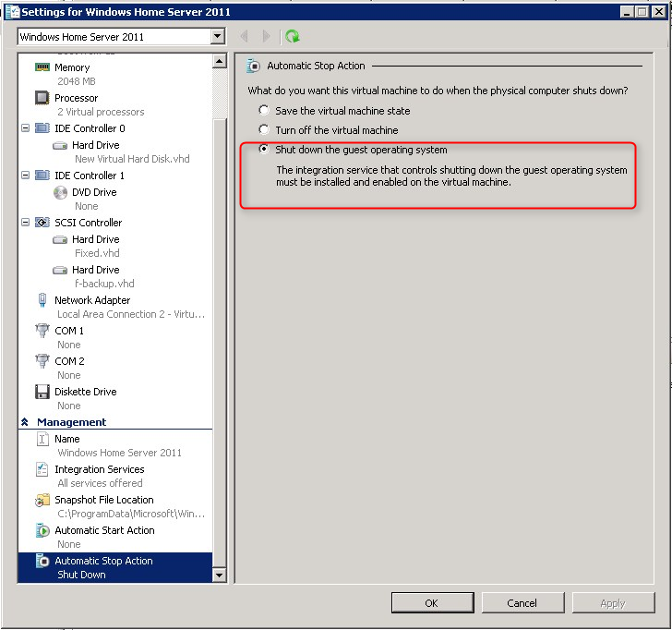Click the f-backup.vhd label
The height and width of the screenshot is (630, 672).
pyautogui.click(x=104, y=284)
